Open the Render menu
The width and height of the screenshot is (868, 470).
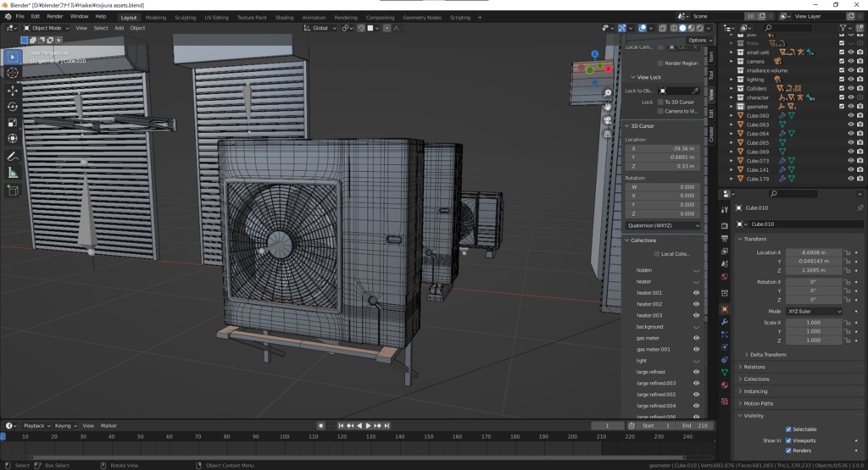pyautogui.click(x=55, y=17)
